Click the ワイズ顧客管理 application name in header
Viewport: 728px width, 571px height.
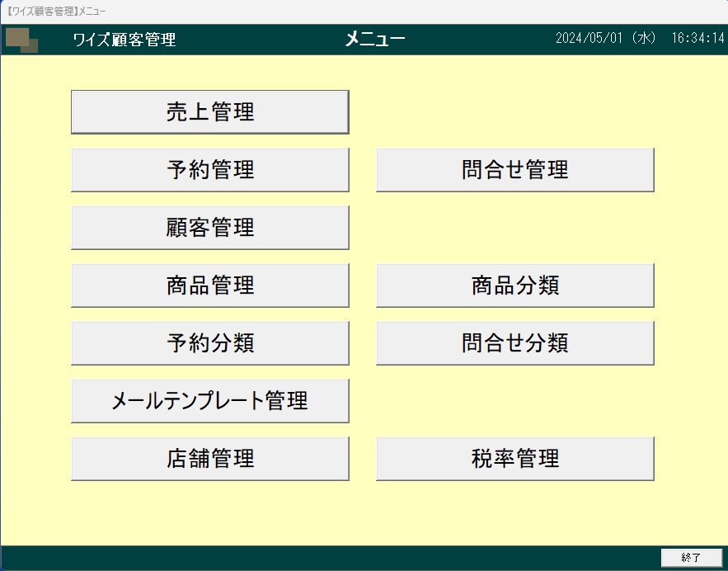tap(124, 40)
